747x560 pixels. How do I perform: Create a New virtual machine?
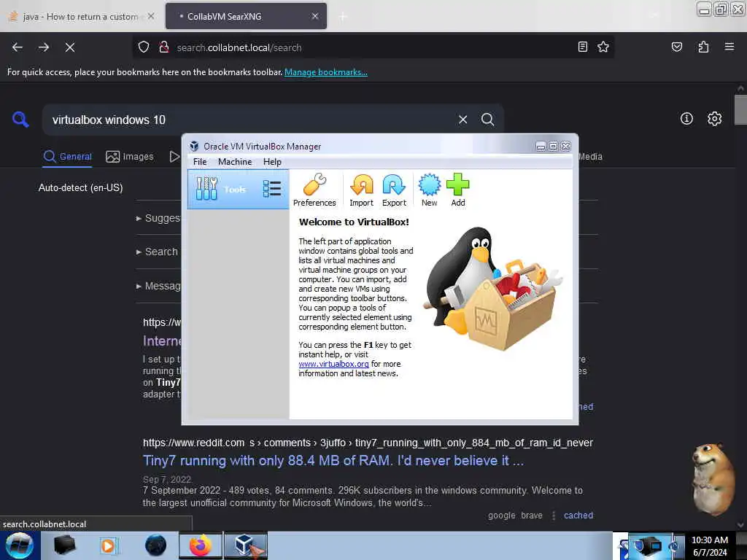[x=429, y=190]
